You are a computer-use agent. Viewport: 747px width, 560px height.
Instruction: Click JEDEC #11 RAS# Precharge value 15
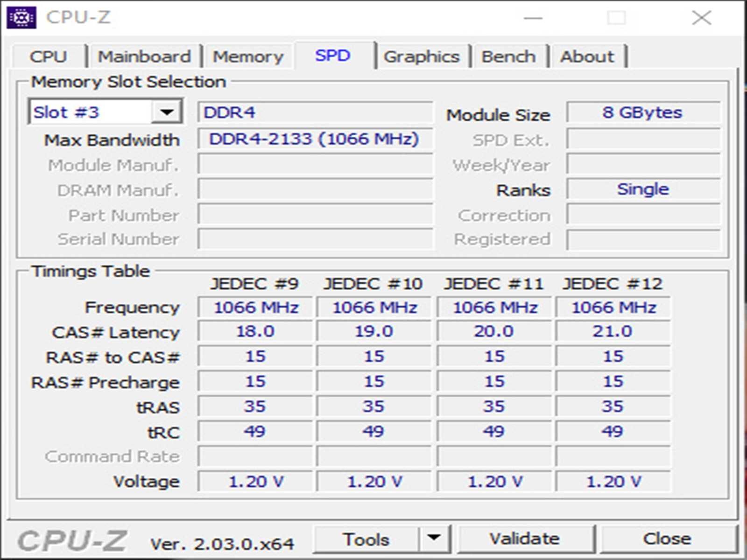494,382
